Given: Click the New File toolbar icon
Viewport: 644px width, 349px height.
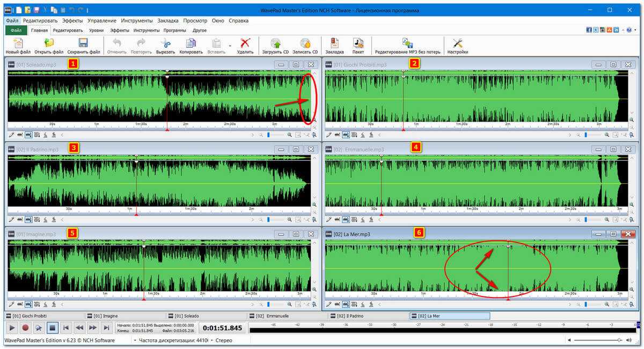Looking at the screenshot, I should (18, 44).
